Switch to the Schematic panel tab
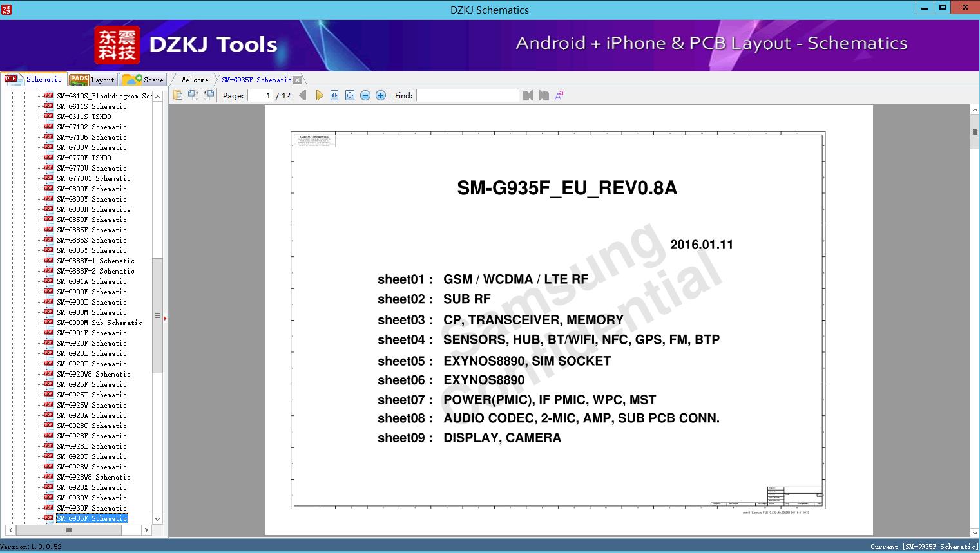980x553 pixels. pyautogui.click(x=34, y=79)
